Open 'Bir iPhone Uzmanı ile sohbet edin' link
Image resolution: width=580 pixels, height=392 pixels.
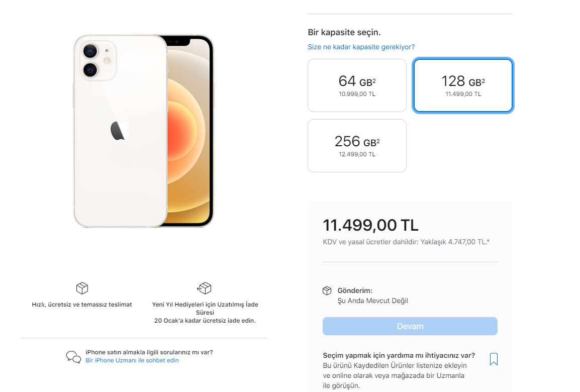tap(132, 360)
